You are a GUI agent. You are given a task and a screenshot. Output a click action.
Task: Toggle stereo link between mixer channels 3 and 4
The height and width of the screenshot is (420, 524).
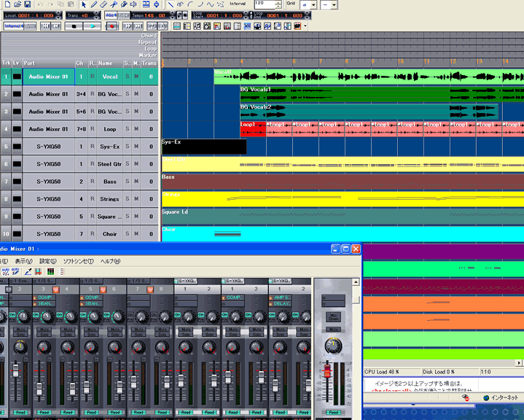(56, 289)
